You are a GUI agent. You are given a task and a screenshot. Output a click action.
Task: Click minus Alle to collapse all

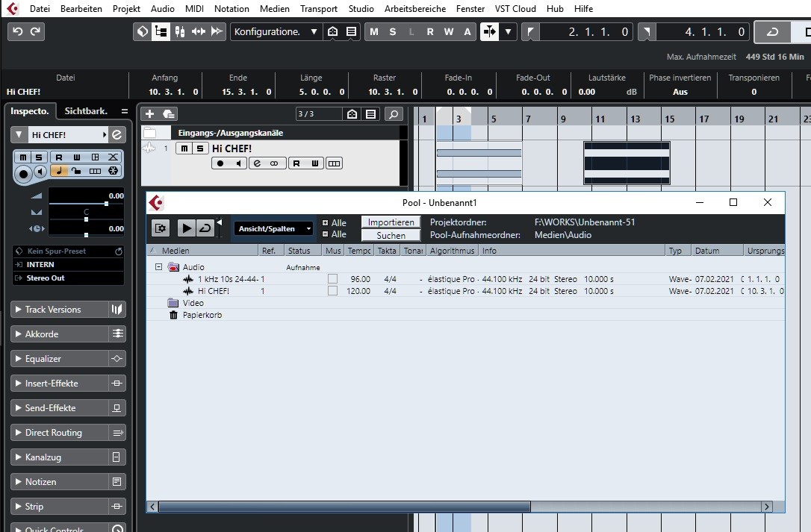point(334,234)
